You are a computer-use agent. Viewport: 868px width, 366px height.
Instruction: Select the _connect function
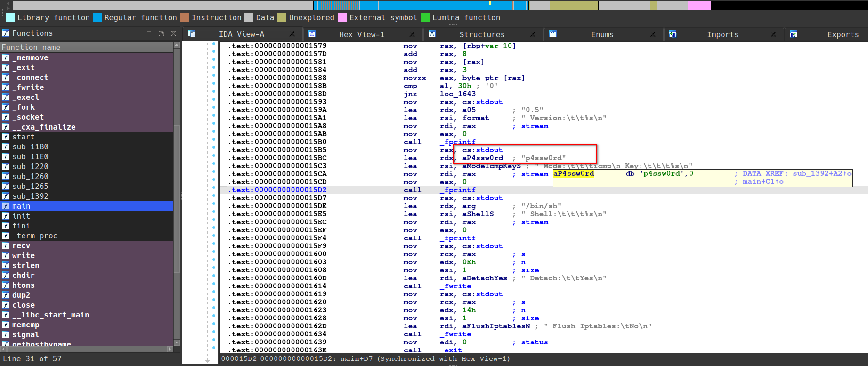pos(87,77)
